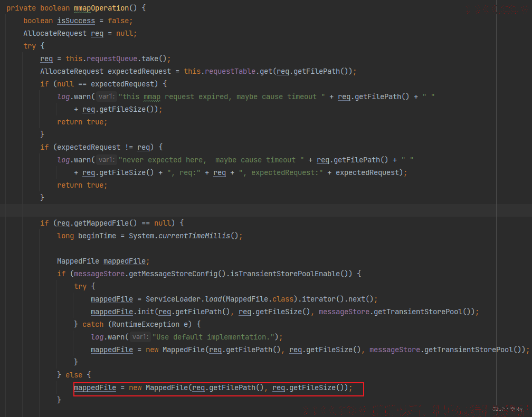The width and height of the screenshot is (532, 417).
Task: Click getTransientStorePool() in the mappedFile.init line
Action: 421,312
